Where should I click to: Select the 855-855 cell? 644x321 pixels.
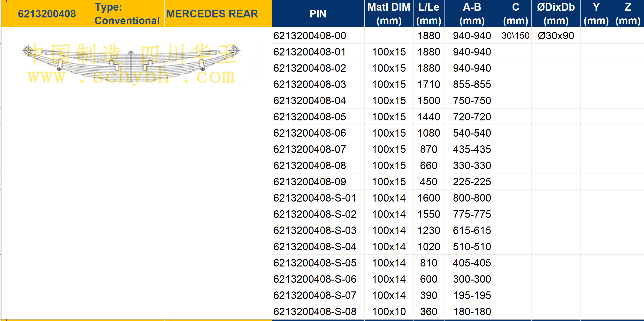tap(472, 84)
